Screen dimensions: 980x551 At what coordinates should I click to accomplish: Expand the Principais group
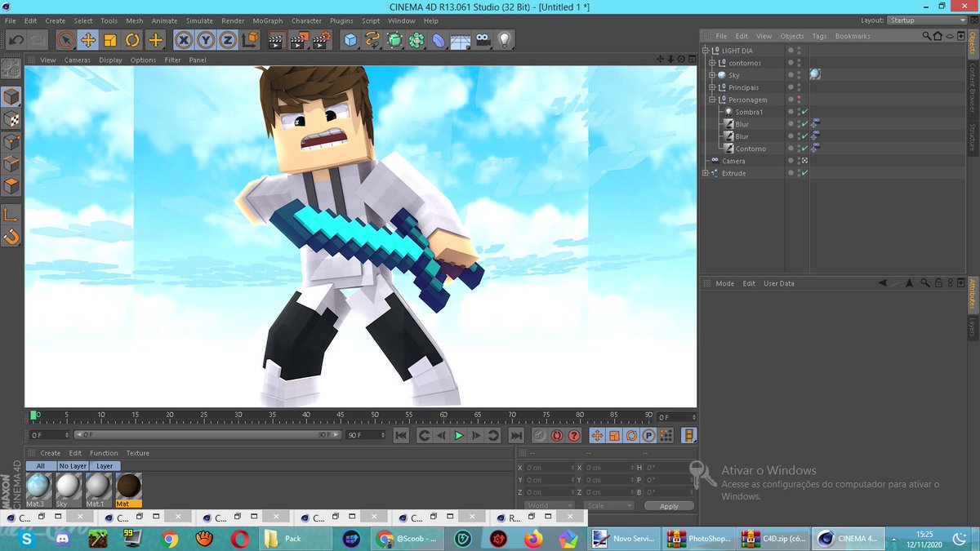click(712, 87)
